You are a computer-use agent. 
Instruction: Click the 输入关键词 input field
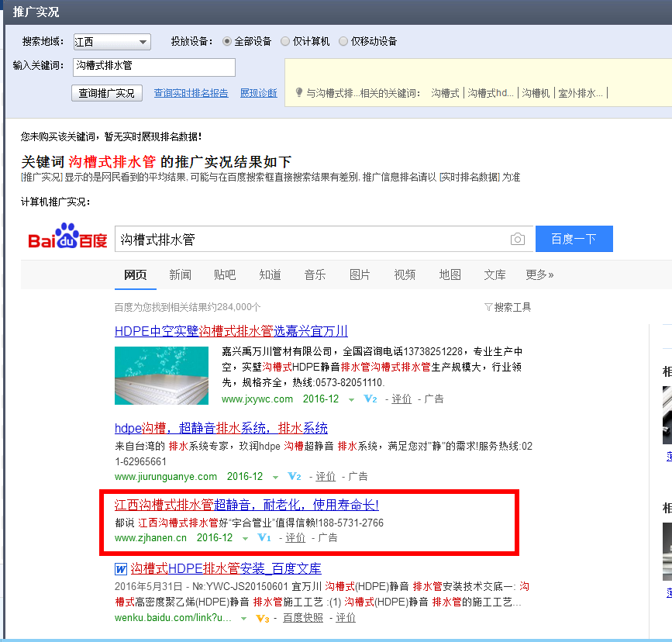click(x=154, y=67)
